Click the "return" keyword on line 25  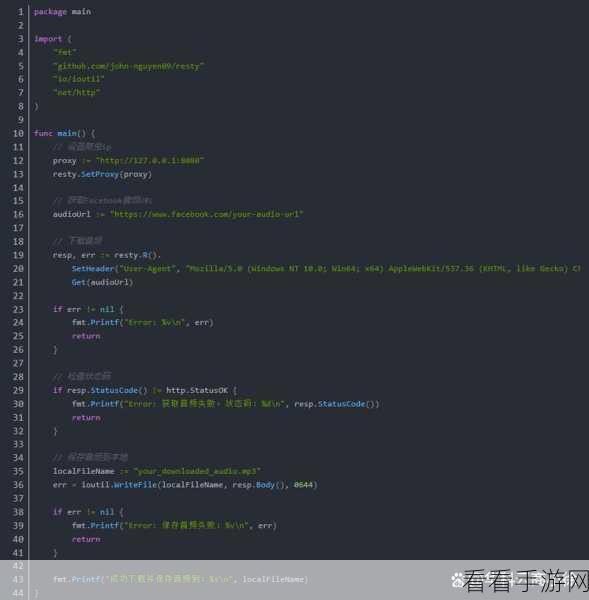(86, 336)
